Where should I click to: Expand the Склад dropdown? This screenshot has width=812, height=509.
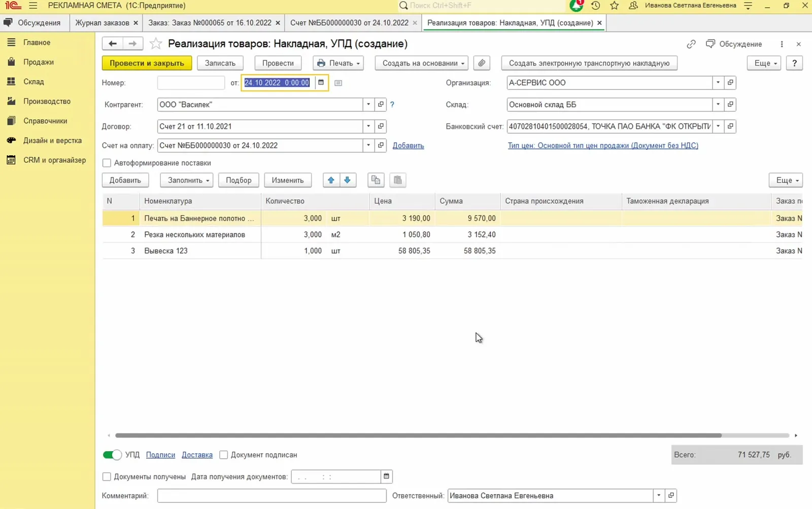click(x=718, y=104)
